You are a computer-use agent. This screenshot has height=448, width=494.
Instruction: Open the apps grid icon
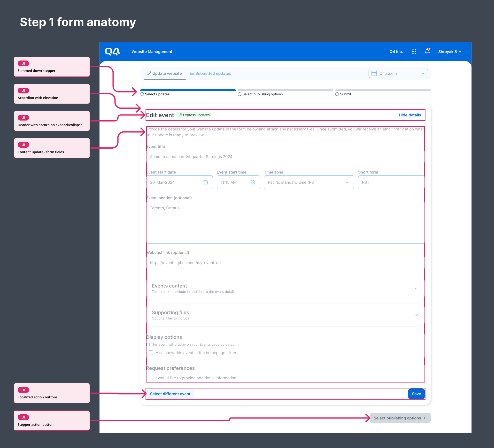tap(414, 52)
